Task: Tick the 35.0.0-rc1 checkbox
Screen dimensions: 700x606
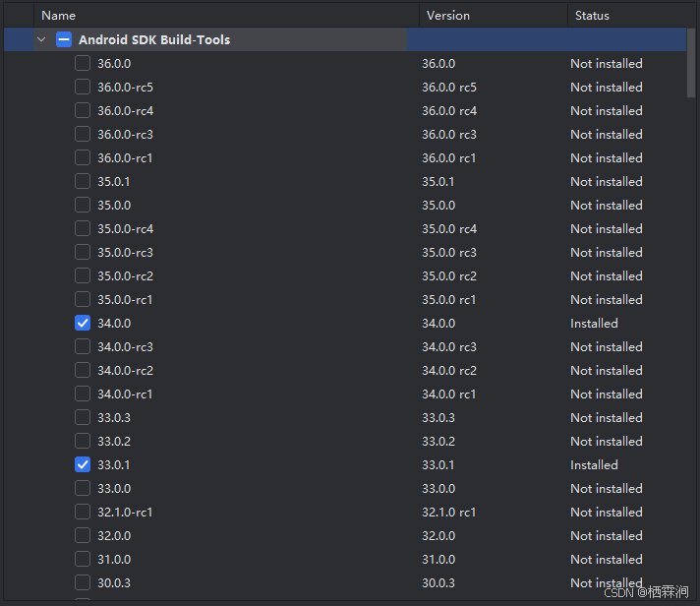Action: tap(83, 300)
